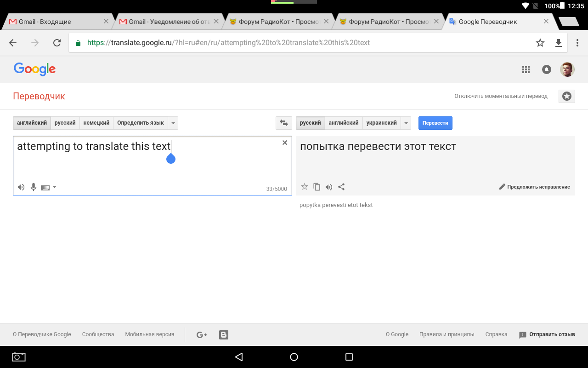
Task: Click the blue Перевести button
Action: coord(435,123)
